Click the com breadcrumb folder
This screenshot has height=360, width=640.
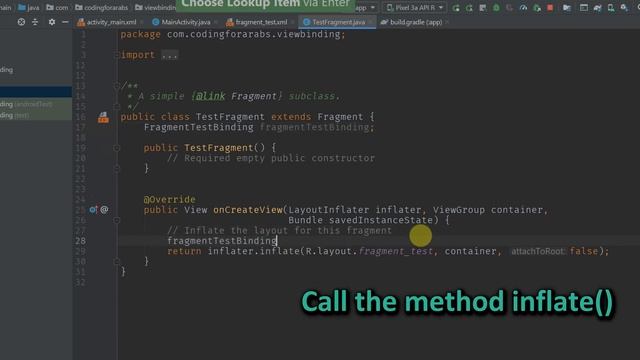(57, 7)
